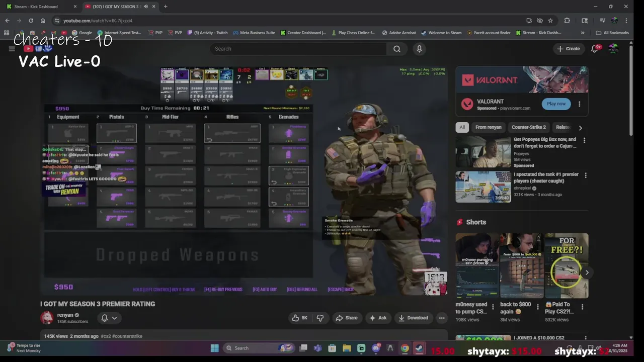This screenshot has height=362, width=644.
Task: Open the Activity - Twitch bookmark
Action: coord(208,33)
